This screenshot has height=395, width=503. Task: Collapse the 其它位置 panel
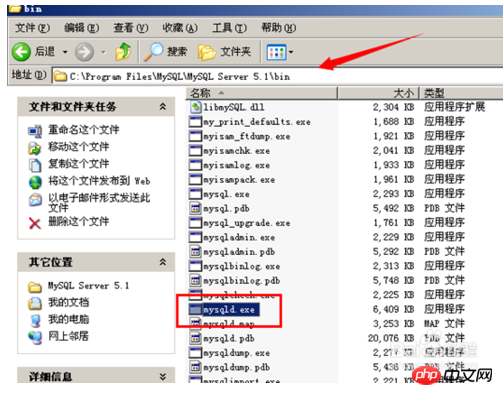163,262
